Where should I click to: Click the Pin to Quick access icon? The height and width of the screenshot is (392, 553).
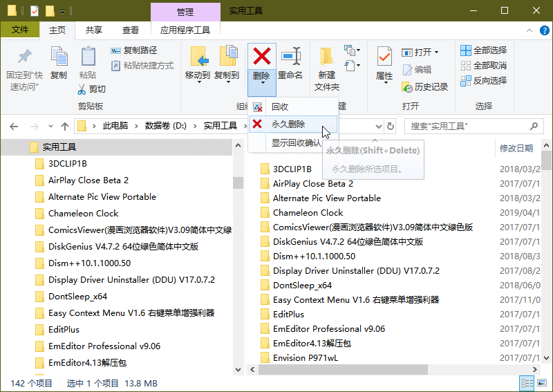tap(25, 57)
